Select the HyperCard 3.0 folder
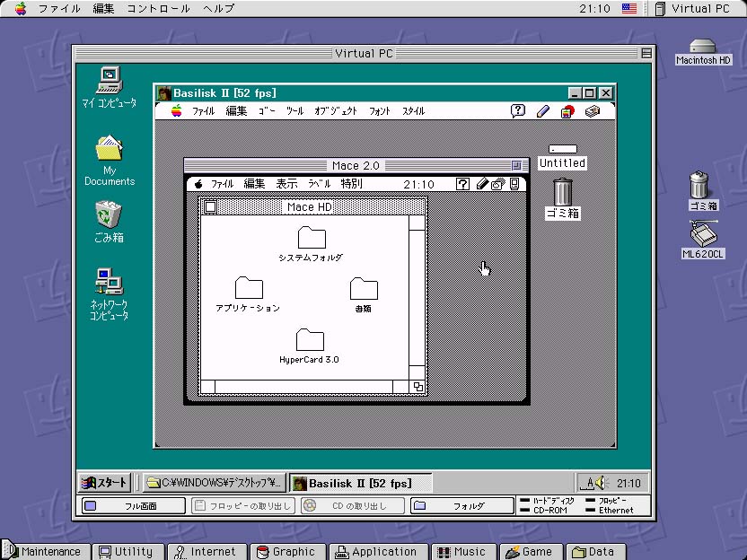This screenshot has height=560, width=747. click(310, 346)
